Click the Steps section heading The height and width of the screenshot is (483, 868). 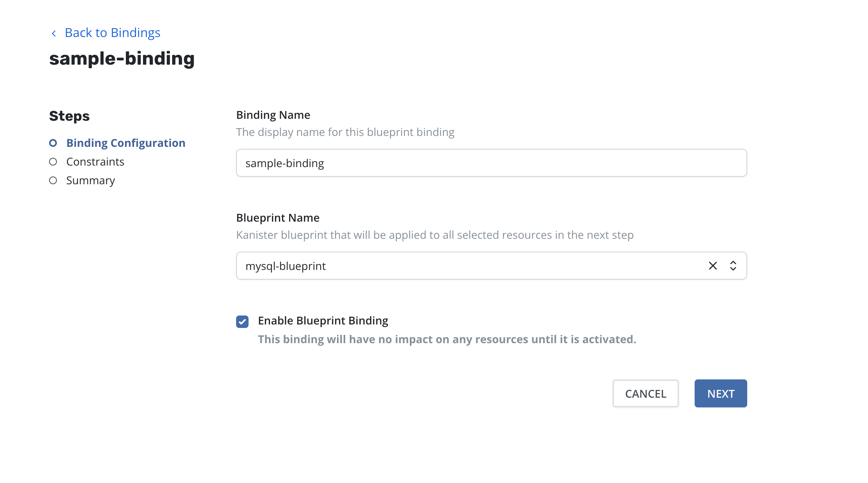point(69,115)
